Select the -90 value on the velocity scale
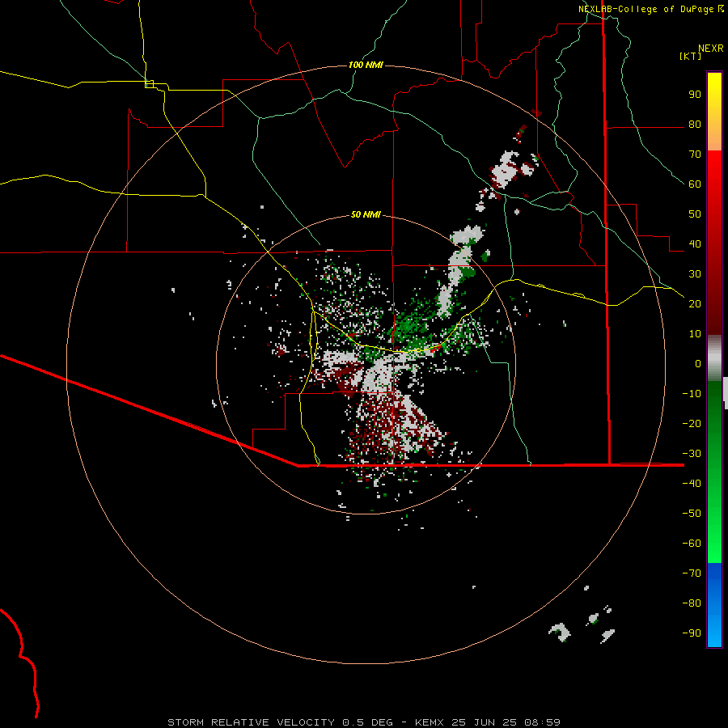This screenshot has width=728, height=728. [692, 633]
